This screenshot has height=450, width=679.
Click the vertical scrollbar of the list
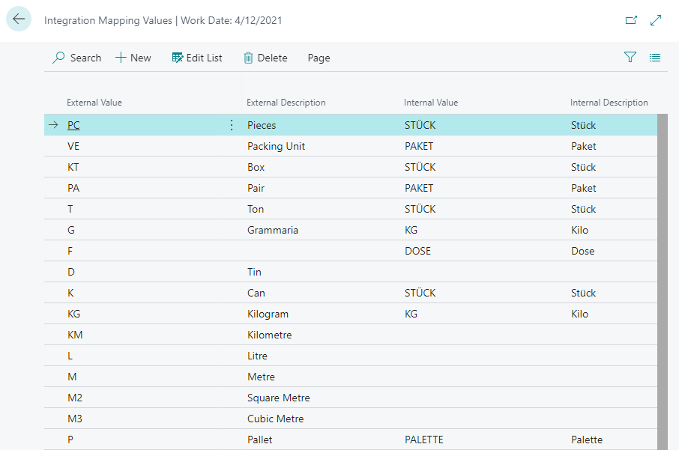pyautogui.click(x=662, y=282)
